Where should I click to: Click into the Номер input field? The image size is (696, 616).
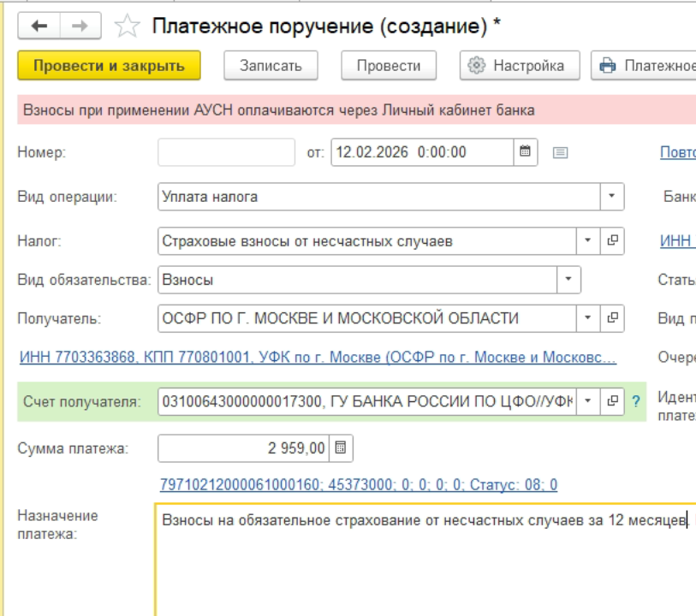click(x=226, y=152)
